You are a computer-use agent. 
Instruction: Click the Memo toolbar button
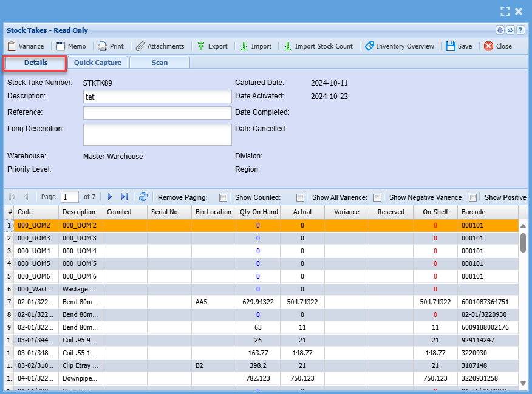point(70,46)
